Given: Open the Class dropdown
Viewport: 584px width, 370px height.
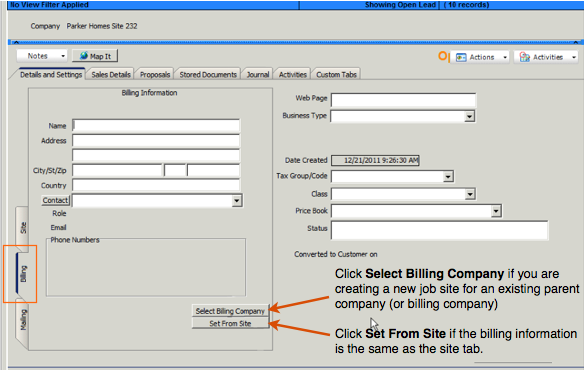Looking at the screenshot, I should pyautogui.click(x=470, y=194).
